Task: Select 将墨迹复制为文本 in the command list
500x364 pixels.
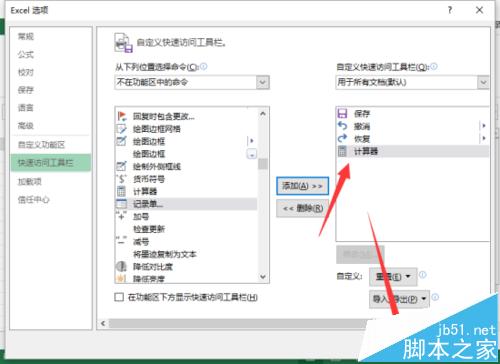Action: (x=165, y=254)
